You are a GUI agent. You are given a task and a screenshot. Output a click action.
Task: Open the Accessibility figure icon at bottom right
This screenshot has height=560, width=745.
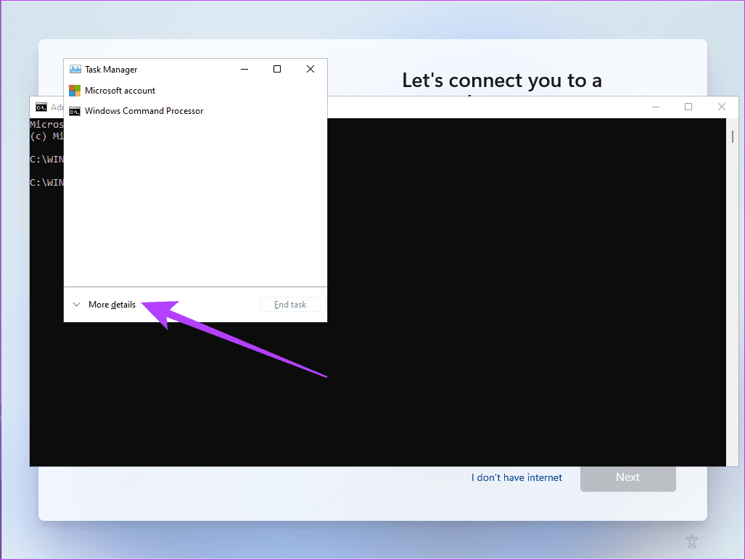[692, 541]
